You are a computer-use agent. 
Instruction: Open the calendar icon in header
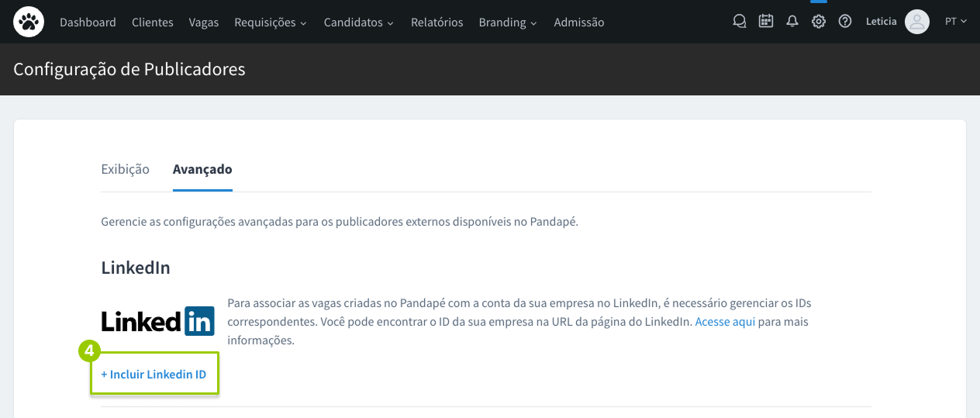[x=766, y=22]
